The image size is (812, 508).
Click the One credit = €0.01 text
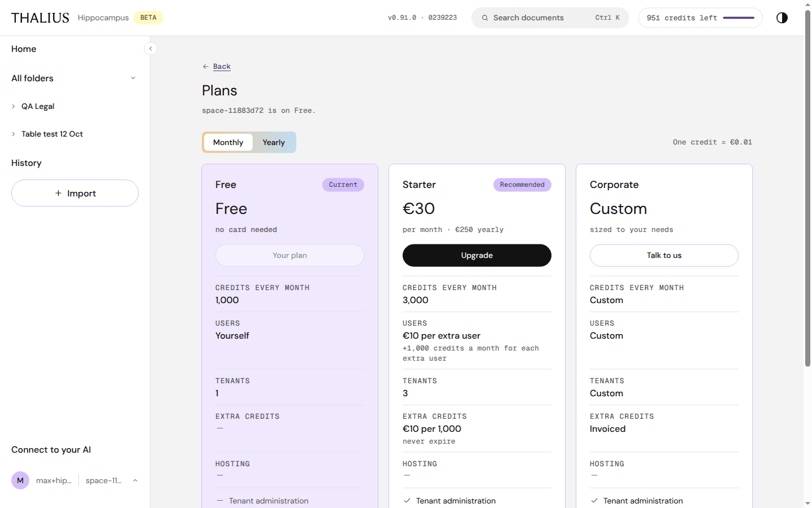coord(712,142)
